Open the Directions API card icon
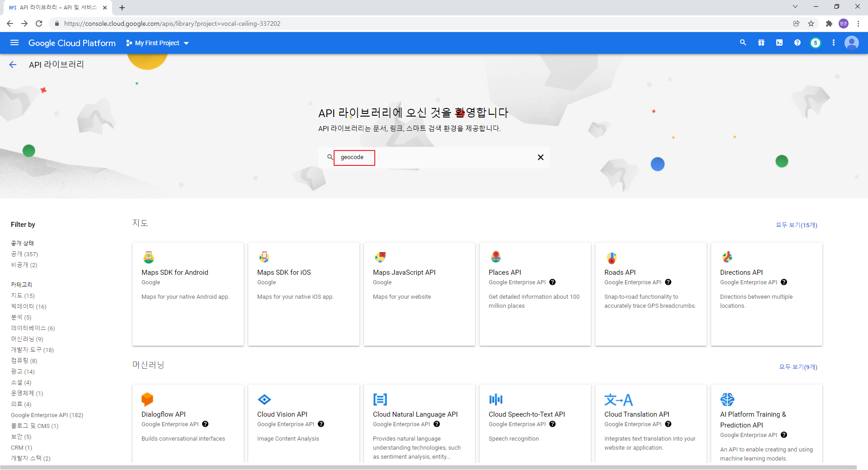868x470 pixels. coord(727,257)
